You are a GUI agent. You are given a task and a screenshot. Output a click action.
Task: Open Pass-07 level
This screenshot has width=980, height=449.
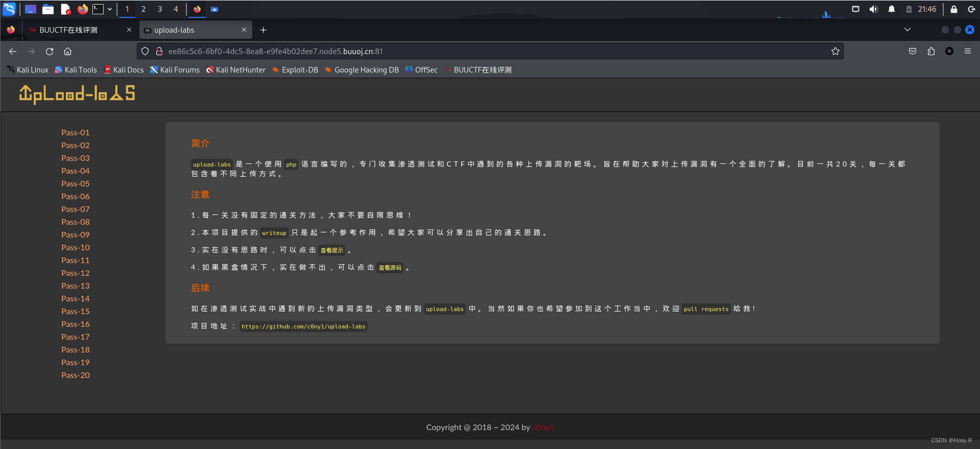tap(76, 209)
